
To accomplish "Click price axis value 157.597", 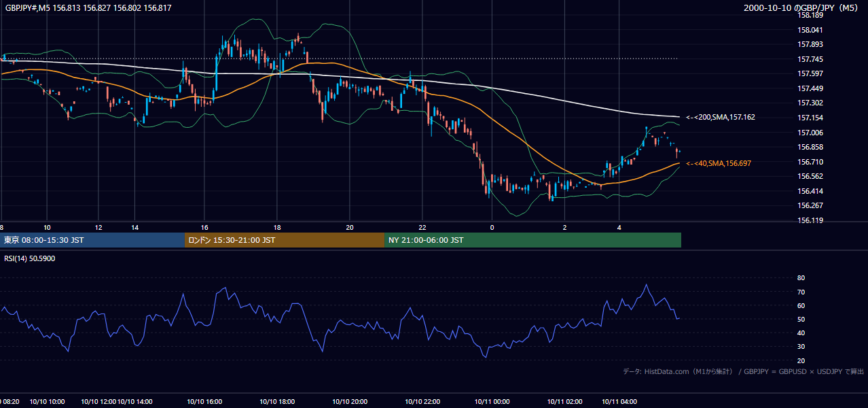I will point(810,73).
